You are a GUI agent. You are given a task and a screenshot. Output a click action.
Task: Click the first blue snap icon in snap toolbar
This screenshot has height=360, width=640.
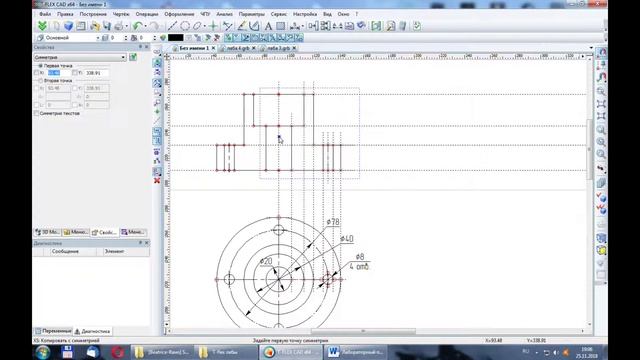[x=228, y=38]
